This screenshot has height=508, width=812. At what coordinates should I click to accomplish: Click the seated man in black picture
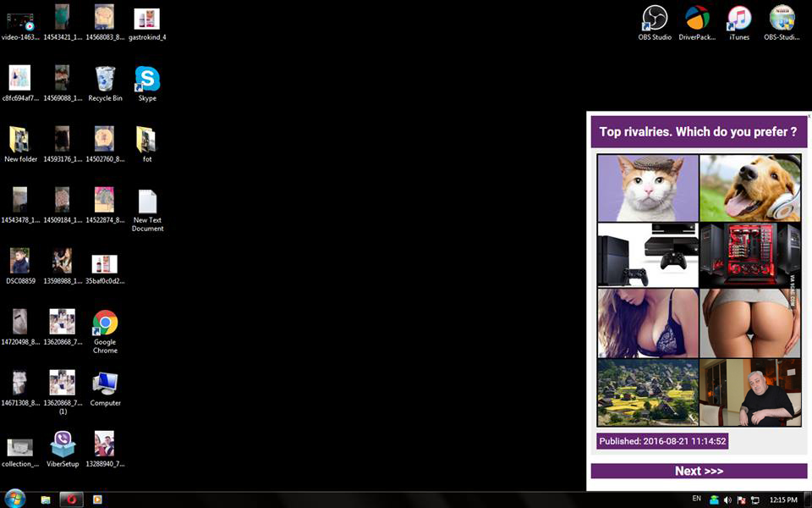(750, 392)
